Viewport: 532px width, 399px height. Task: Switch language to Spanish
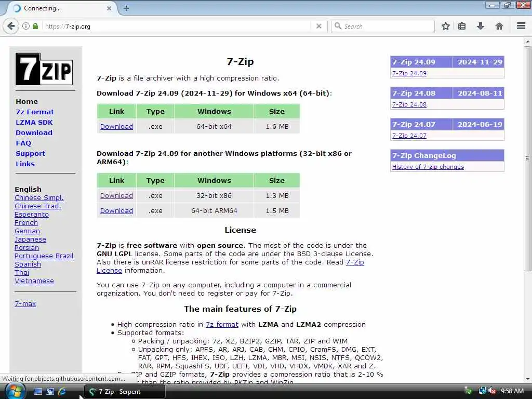(x=28, y=264)
